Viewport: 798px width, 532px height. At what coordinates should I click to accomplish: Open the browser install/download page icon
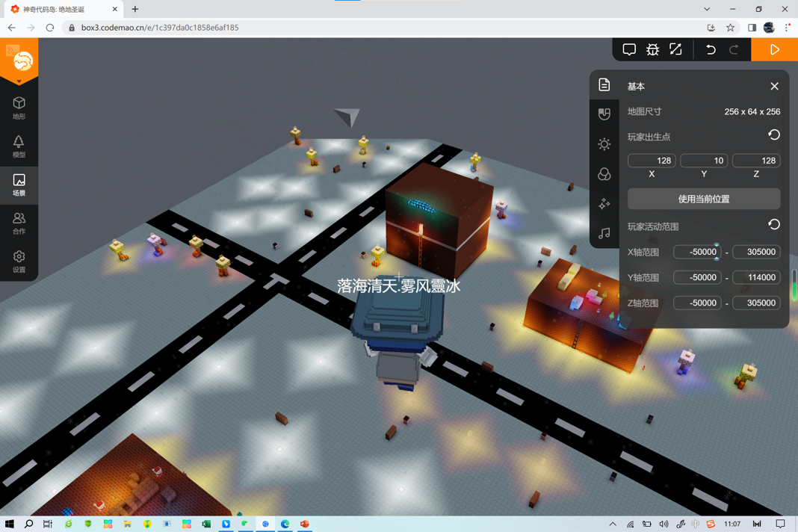click(x=711, y=28)
